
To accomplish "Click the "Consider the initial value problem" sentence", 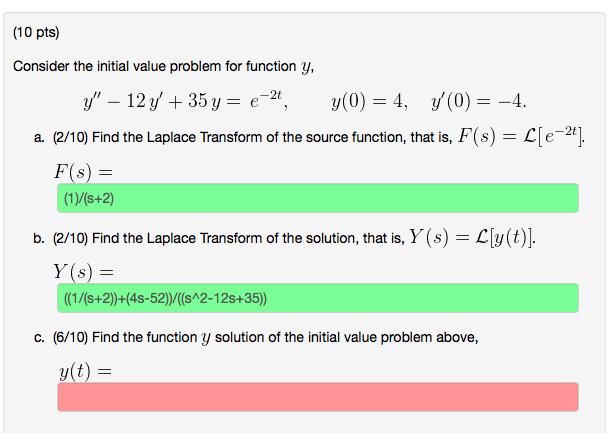I will point(163,67).
